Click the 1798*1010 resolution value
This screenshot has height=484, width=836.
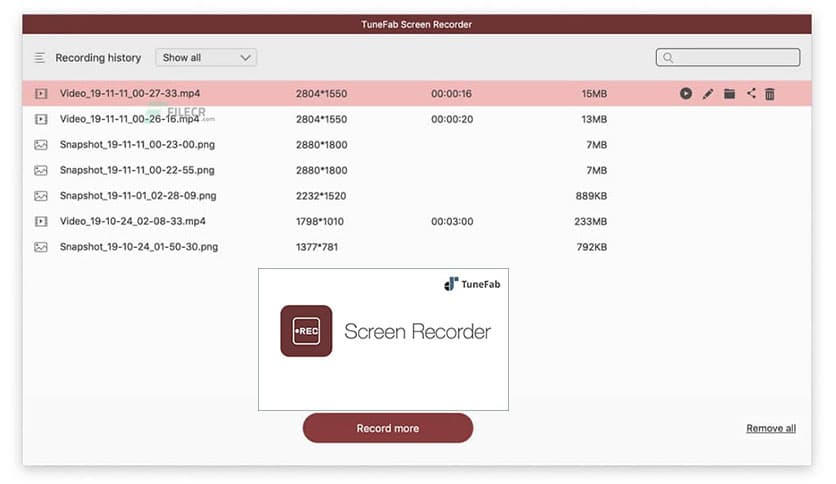[320, 221]
